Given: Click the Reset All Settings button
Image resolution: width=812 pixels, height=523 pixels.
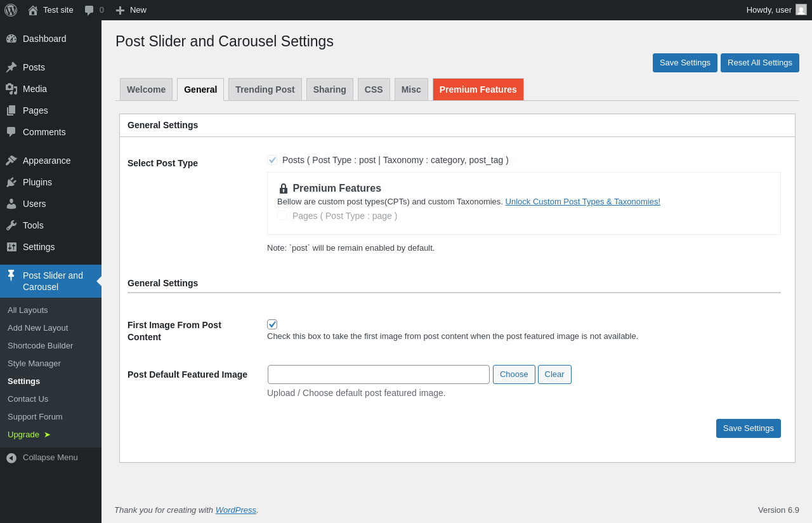Looking at the screenshot, I should point(759,63).
